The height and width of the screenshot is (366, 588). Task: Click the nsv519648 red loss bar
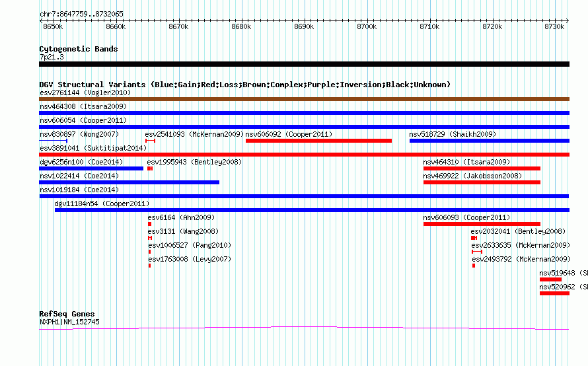pyautogui.click(x=550, y=279)
